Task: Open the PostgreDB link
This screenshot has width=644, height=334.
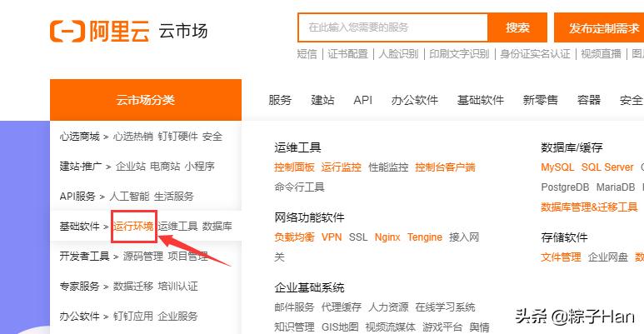Action: (x=565, y=187)
